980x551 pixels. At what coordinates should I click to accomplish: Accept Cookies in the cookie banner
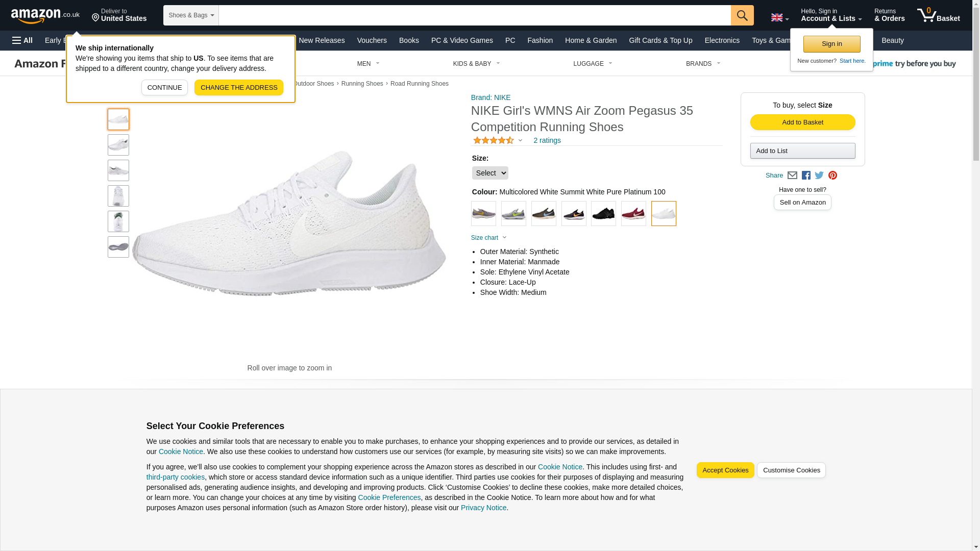point(725,470)
